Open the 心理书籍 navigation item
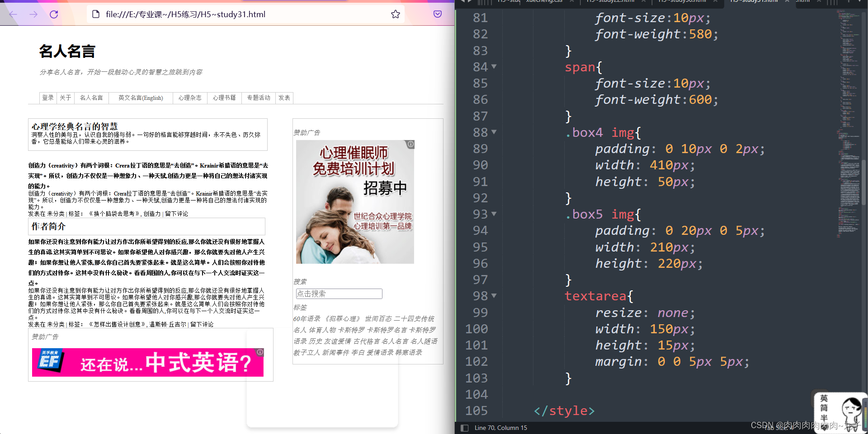The image size is (868, 434). (224, 98)
